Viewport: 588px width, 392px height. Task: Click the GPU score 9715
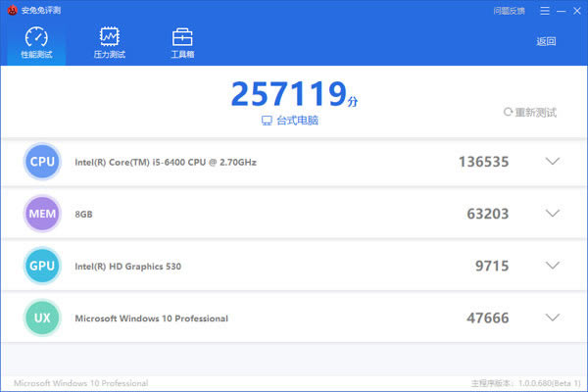tap(492, 266)
